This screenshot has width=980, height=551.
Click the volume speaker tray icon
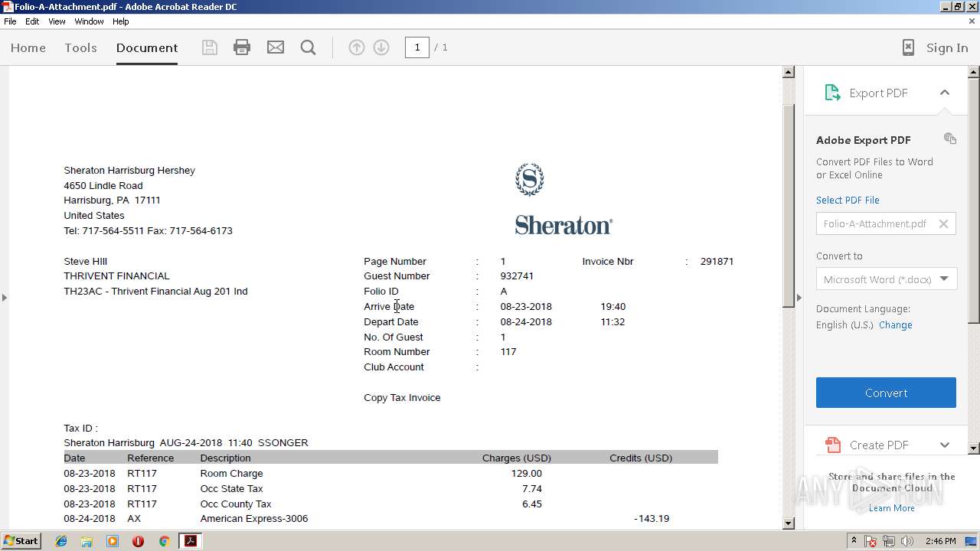(x=907, y=541)
